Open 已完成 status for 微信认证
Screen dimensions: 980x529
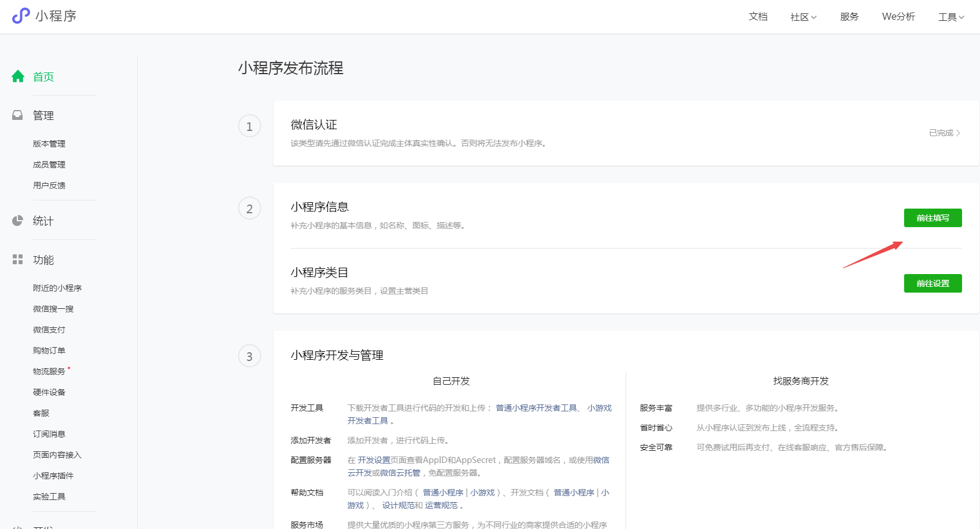coord(945,133)
